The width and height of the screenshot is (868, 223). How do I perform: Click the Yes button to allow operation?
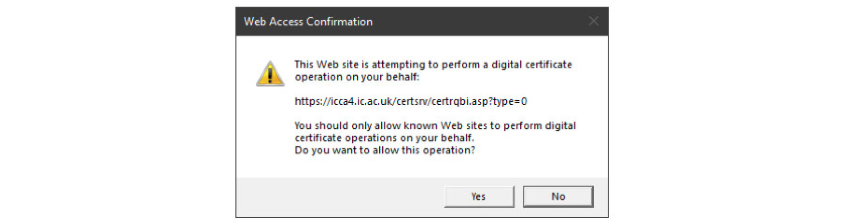coord(479,196)
